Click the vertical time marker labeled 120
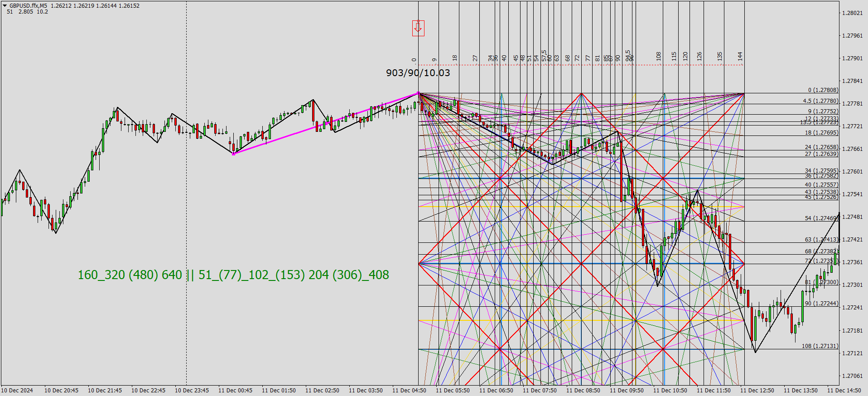This screenshot has height=396, width=868. [685, 56]
